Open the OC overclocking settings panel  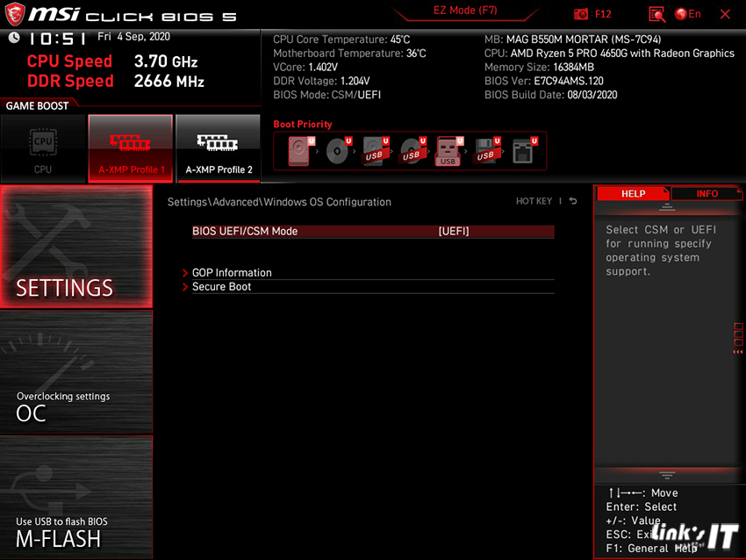tap(76, 372)
